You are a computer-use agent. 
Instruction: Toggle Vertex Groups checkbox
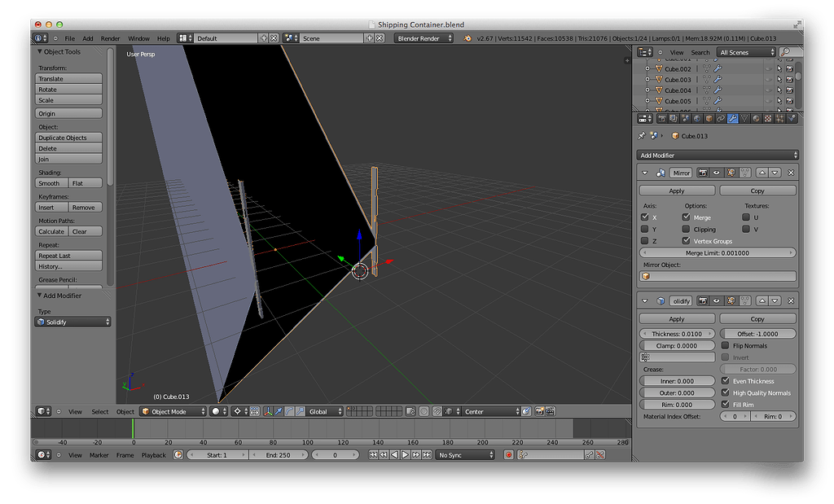coord(686,241)
